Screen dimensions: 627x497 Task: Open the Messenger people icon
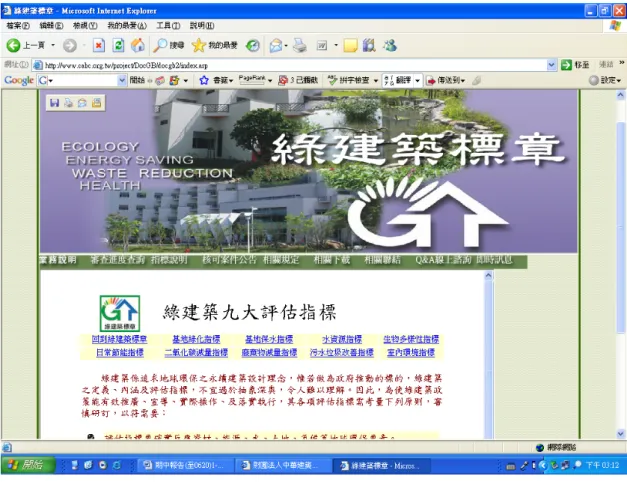pos(390,45)
